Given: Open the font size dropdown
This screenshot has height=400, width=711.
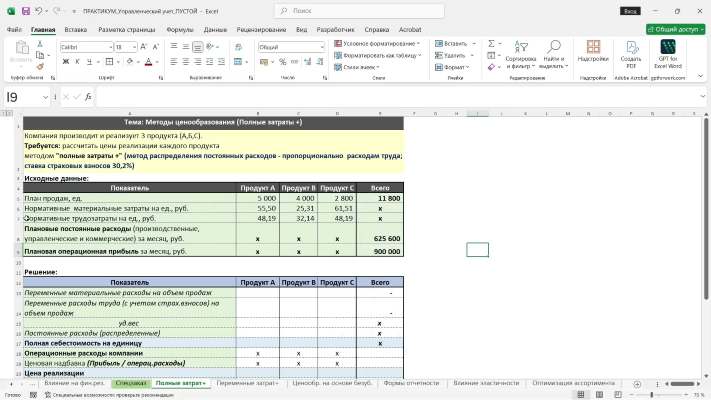Looking at the screenshot, I should pos(134,47).
